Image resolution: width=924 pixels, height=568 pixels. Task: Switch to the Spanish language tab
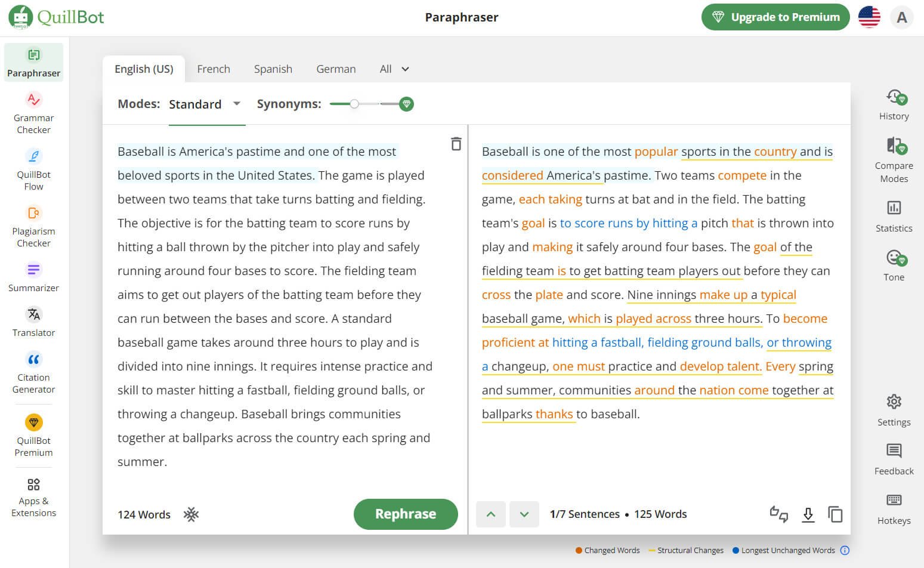pyautogui.click(x=273, y=69)
